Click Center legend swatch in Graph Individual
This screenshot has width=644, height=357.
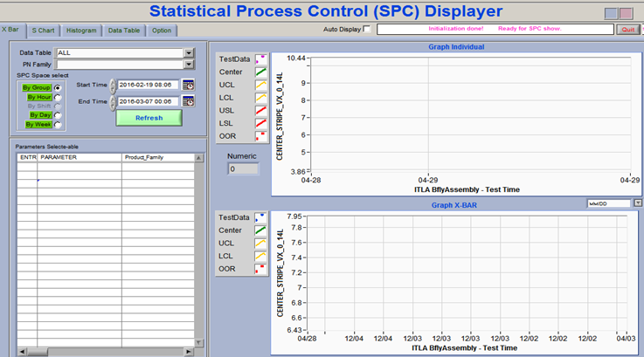click(260, 72)
